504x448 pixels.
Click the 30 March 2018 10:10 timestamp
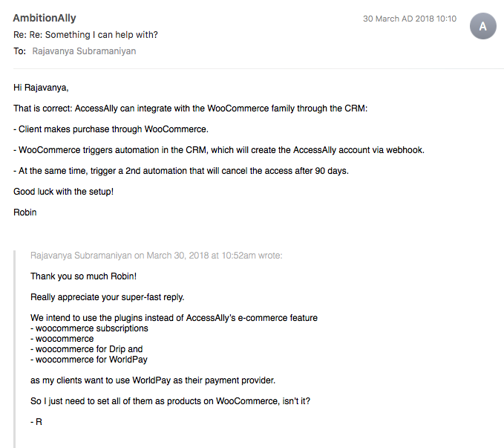[410, 19]
